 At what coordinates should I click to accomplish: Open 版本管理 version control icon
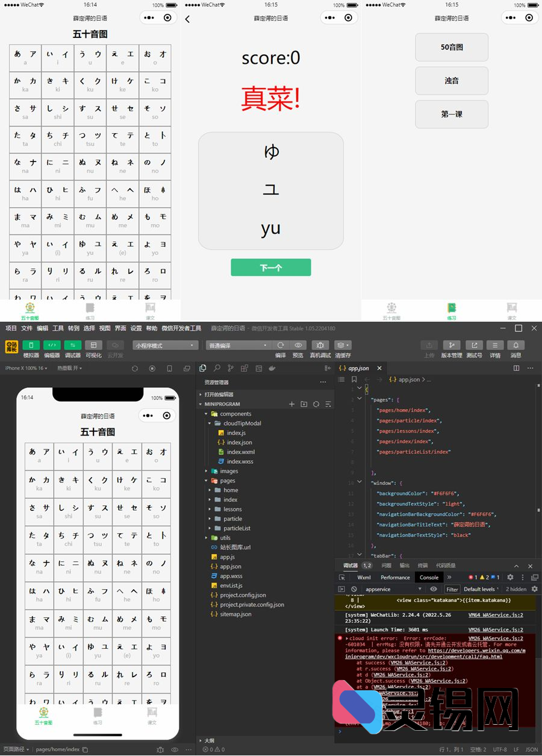(x=452, y=345)
